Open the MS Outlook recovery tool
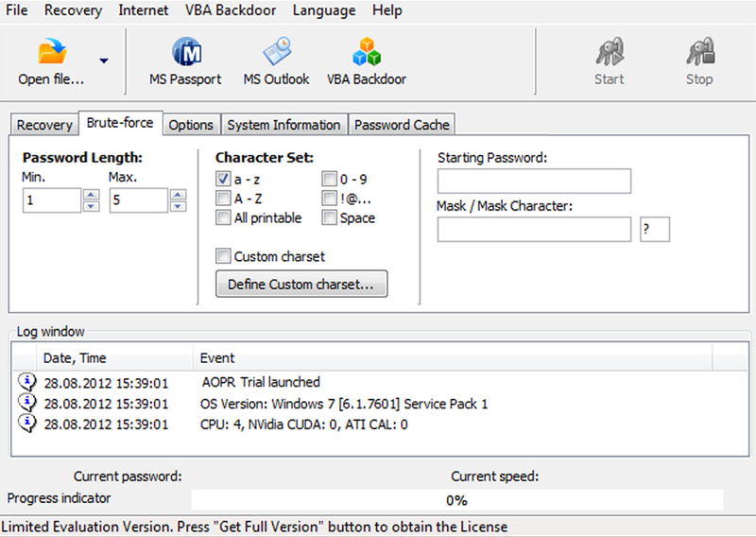This screenshot has width=756, height=537. click(276, 61)
